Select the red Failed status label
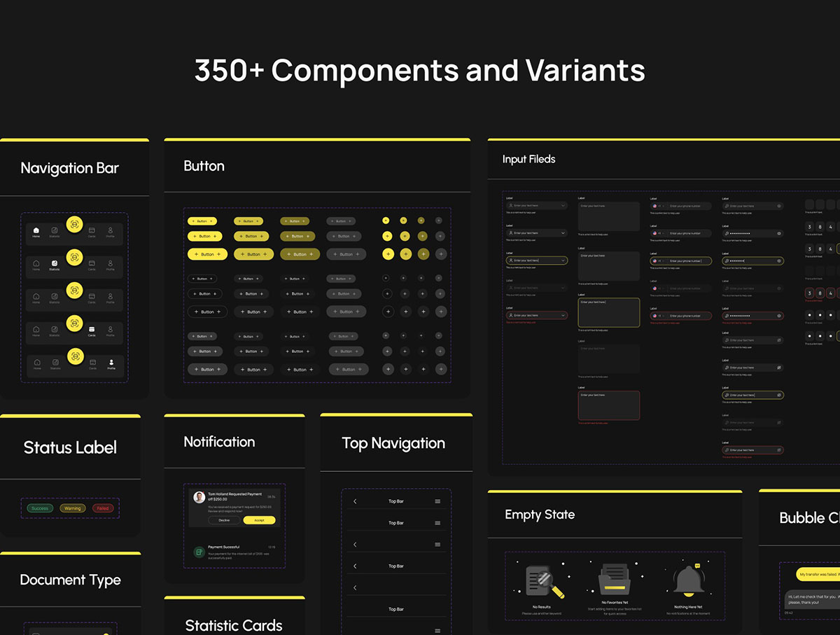 [x=103, y=508]
